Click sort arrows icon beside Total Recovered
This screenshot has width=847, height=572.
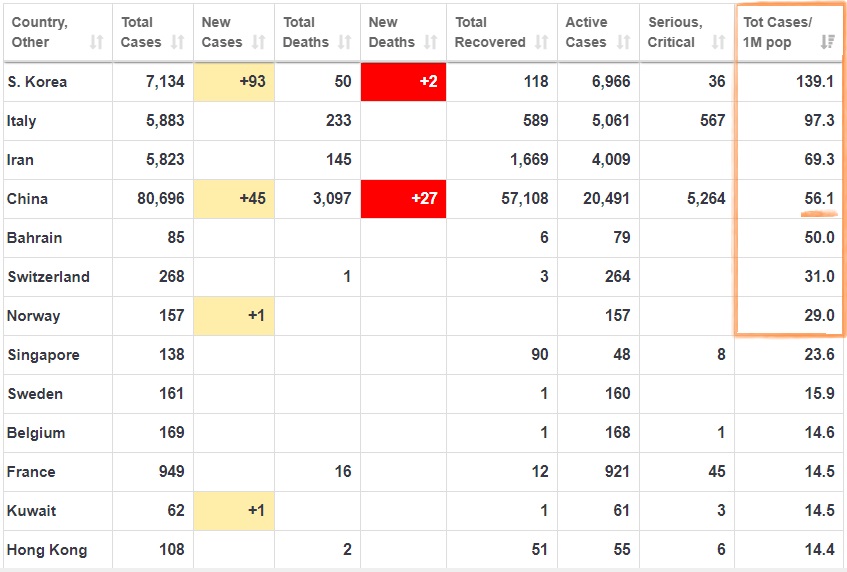pos(542,42)
